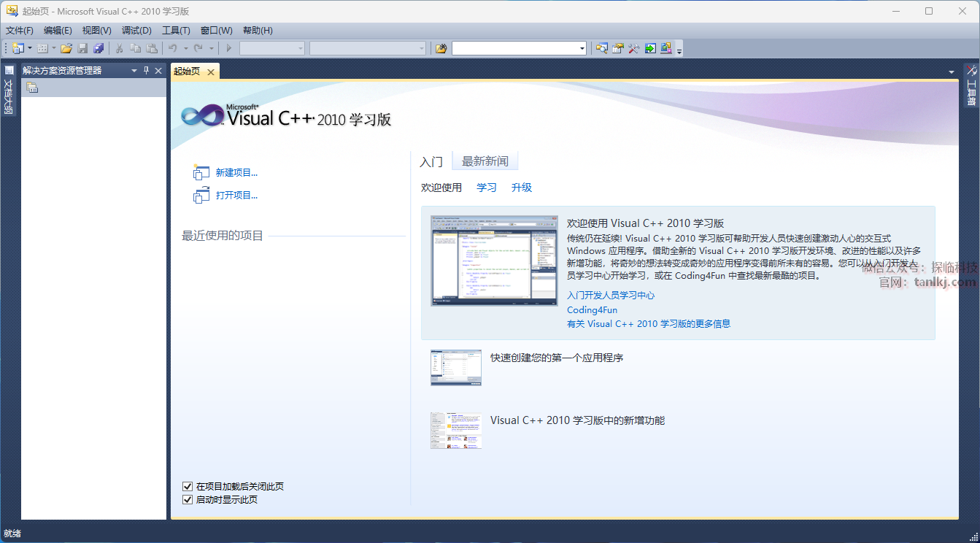Click the 快速创建您的第一个应用程序 thumbnail
Image resolution: width=980 pixels, height=543 pixels.
click(456, 367)
